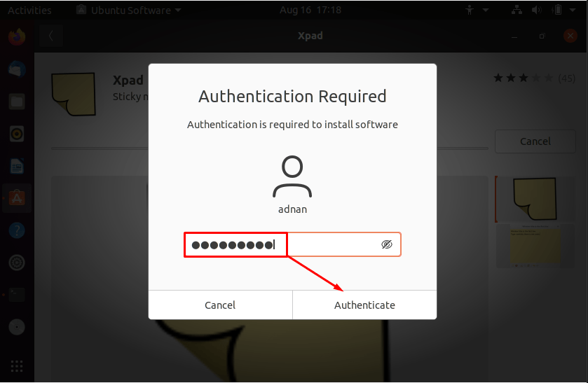
Task: Launch Terminal from the dock
Action: pos(17,295)
